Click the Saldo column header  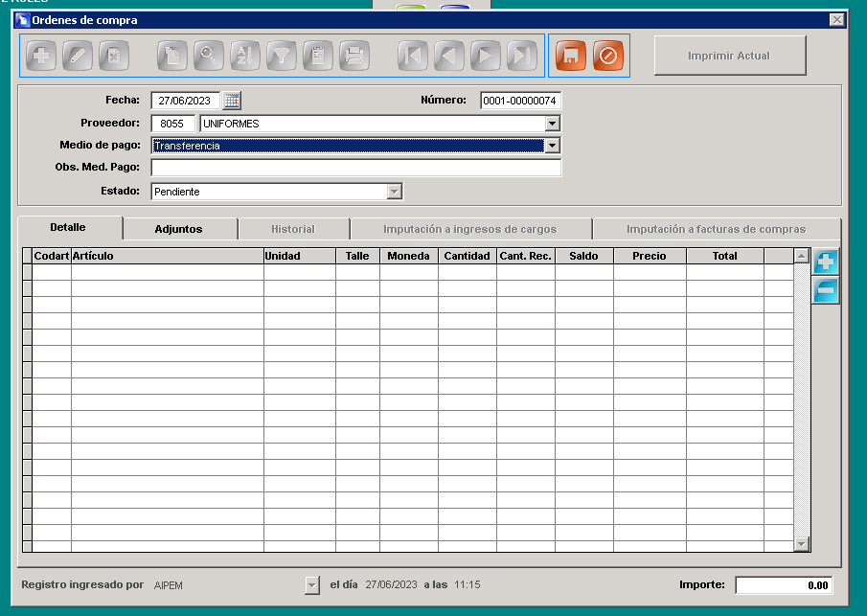584,256
